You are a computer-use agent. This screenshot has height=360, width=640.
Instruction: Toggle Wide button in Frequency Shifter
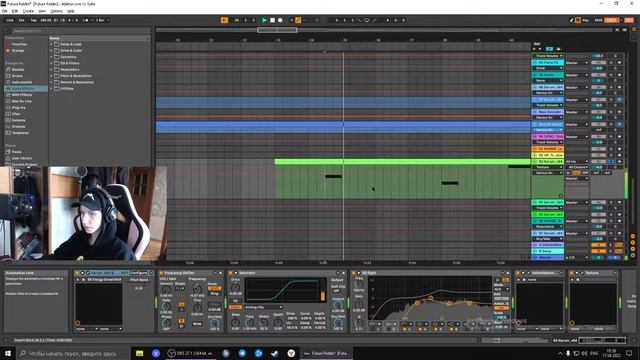(197, 324)
